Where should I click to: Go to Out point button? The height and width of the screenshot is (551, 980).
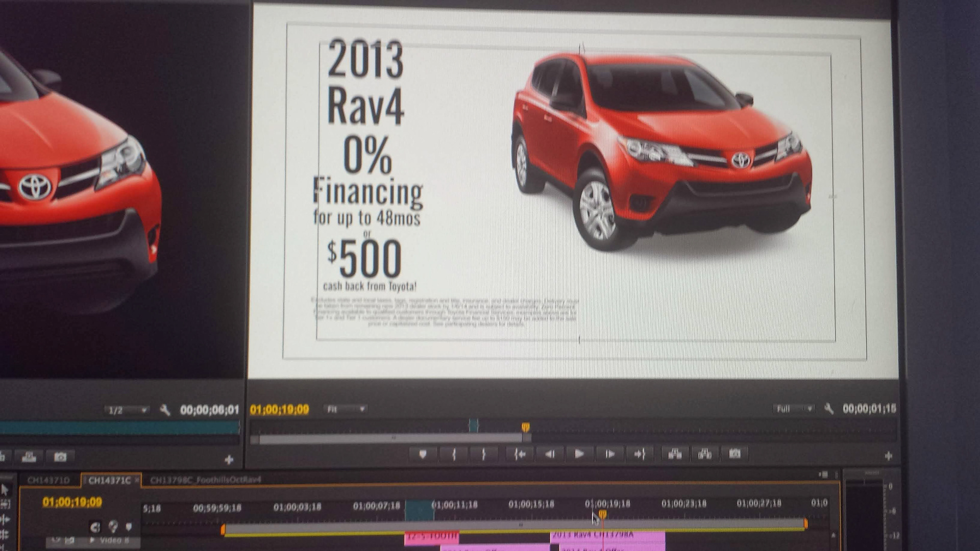[640, 454]
